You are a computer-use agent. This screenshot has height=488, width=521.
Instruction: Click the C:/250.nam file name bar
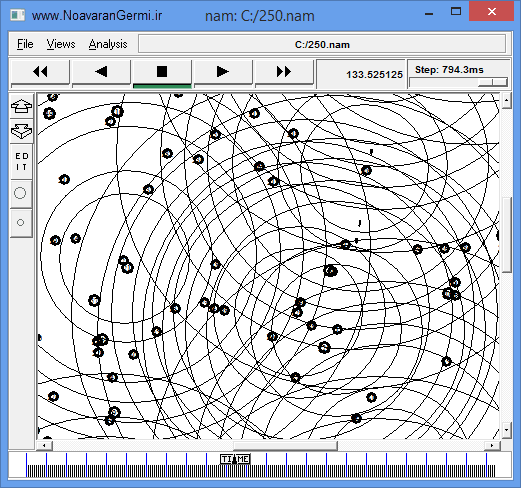click(322, 44)
